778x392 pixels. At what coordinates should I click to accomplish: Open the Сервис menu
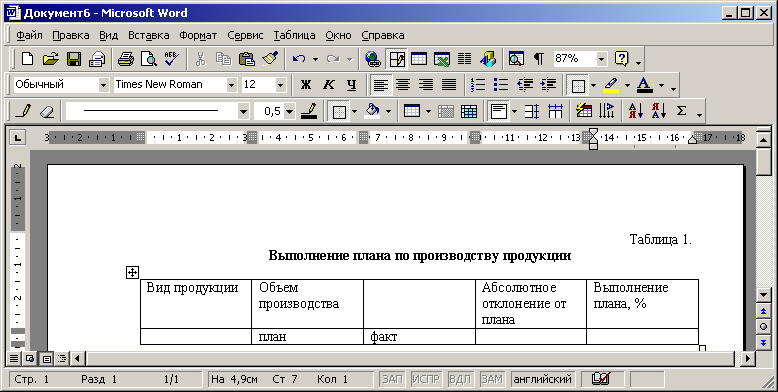pyautogui.click(x=245, y=35)
